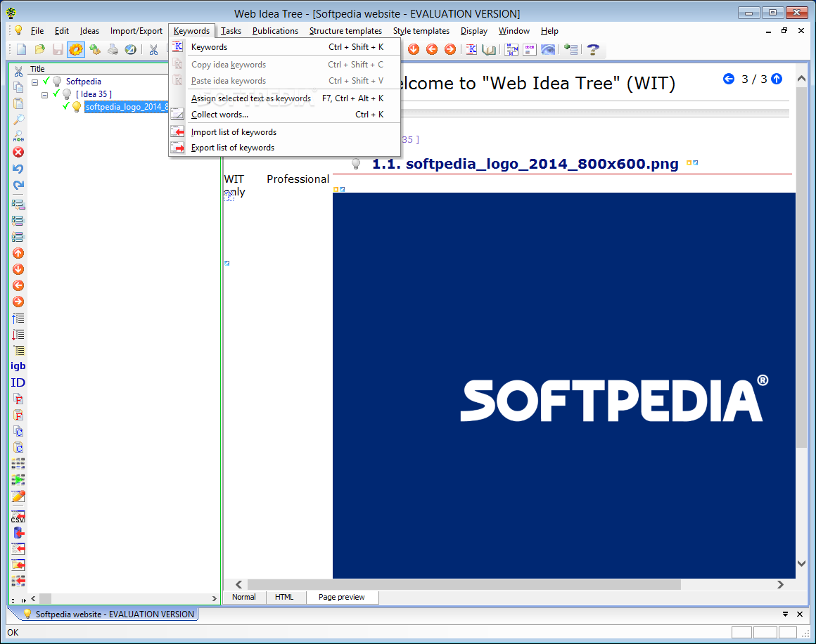Click the copy blue C sidebar icon
816x644 pixels.
pos(18,432)
